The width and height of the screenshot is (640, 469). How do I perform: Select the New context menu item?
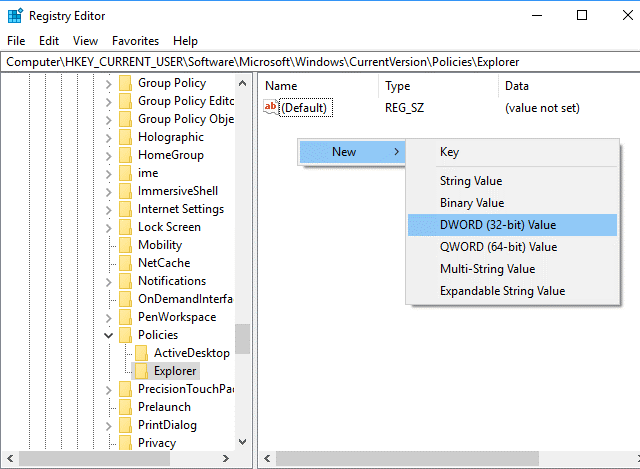tap(352, 152)
